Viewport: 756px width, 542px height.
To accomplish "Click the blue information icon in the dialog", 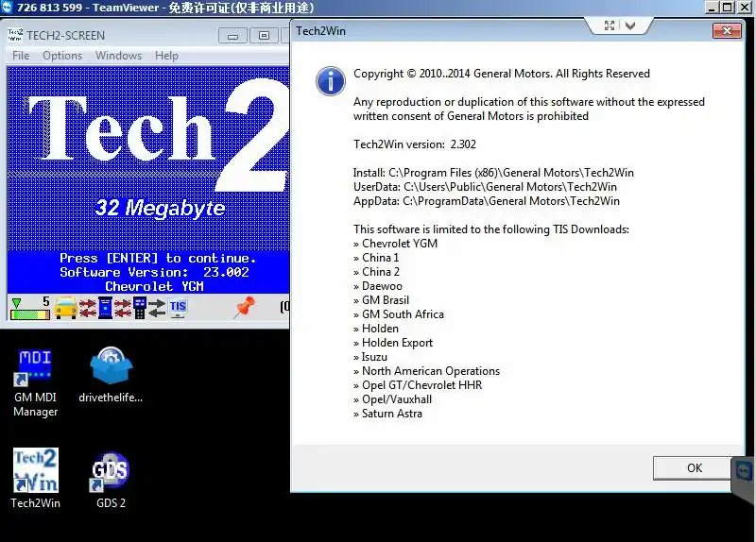I will click(330, 81).
